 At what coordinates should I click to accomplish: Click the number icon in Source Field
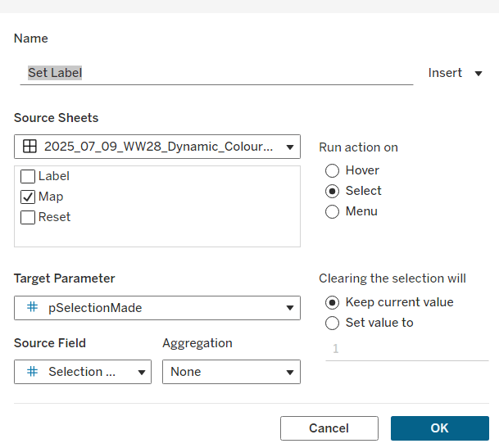click(x=33, y=371)
